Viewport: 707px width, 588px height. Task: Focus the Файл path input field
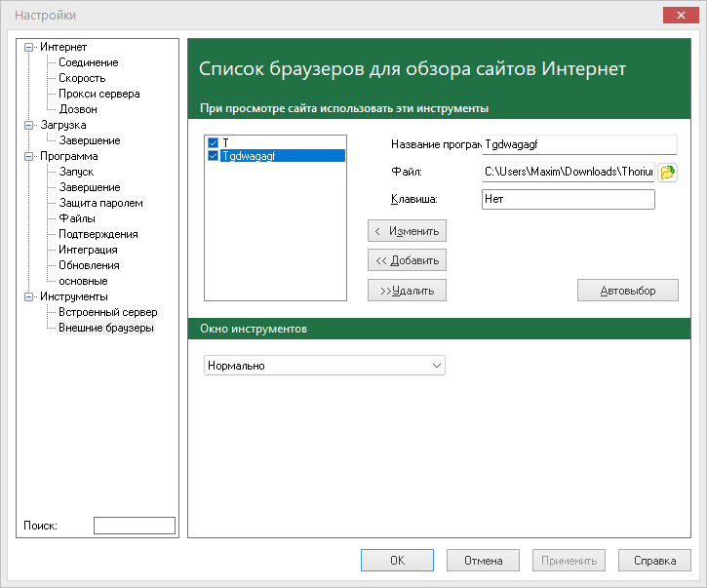(569, 172)
